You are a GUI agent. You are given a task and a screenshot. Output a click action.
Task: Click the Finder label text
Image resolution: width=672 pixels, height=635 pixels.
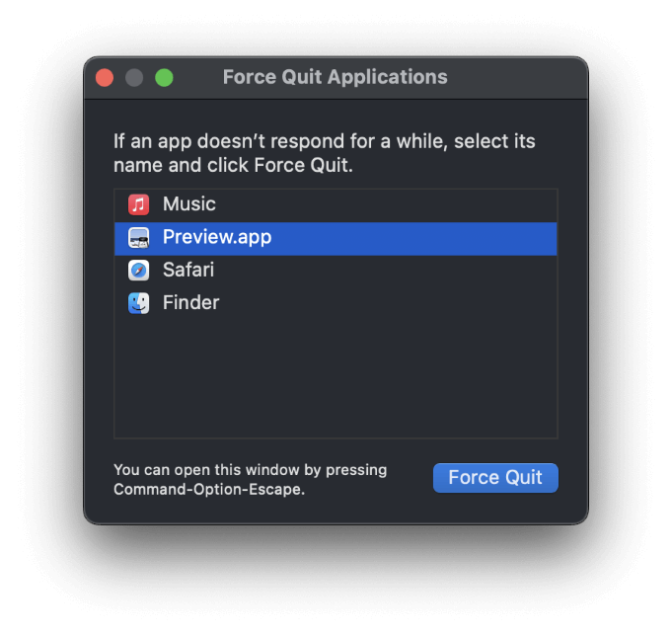(190, 303)
